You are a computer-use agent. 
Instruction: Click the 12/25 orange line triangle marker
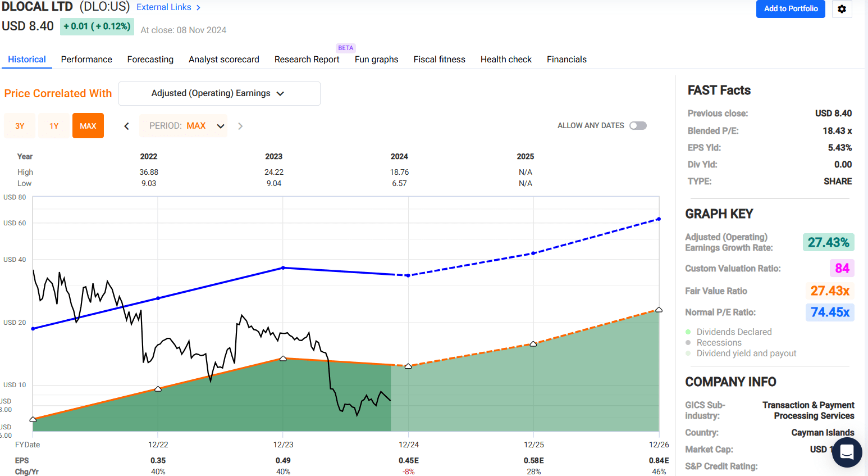click(x=533, y=343)
